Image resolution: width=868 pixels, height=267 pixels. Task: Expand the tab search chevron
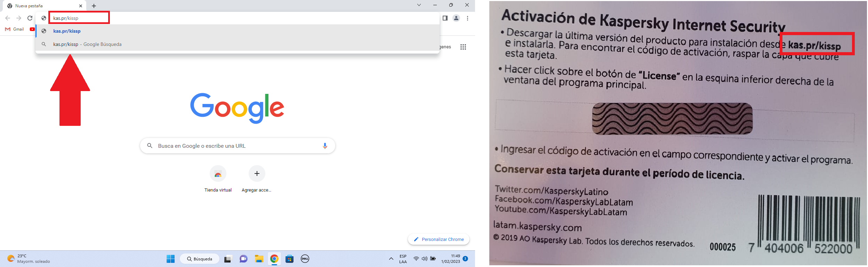coord(419,5)
